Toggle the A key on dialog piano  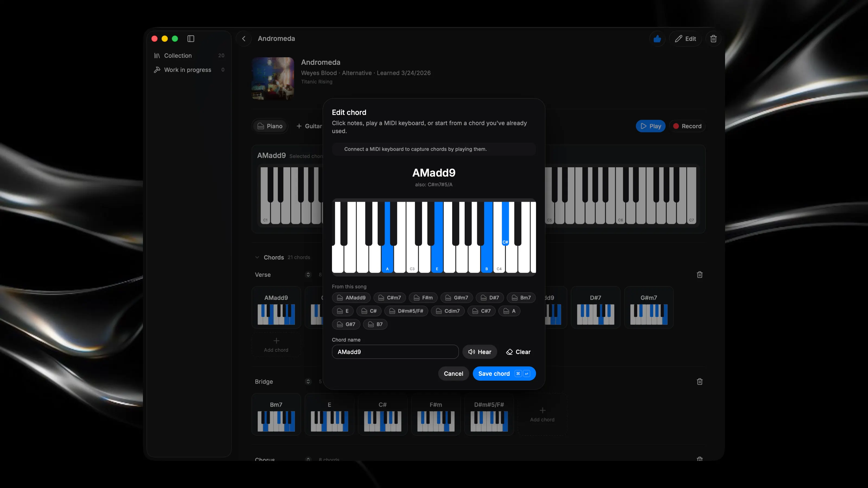387,259
